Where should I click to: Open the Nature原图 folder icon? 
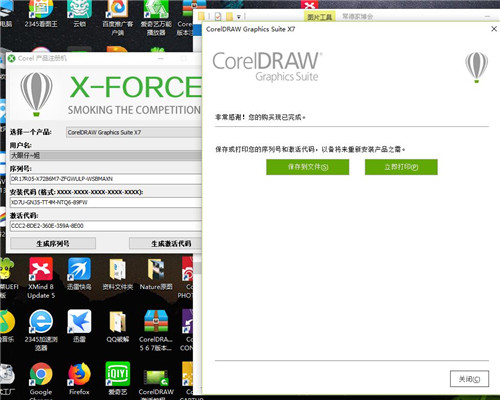coord(156,273)
